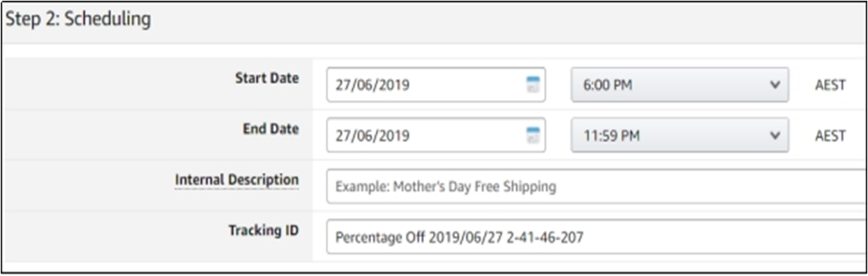The height and width of the screenshot is (276, 868).
Task: Click the Start Date label
Action: (267, 78)
